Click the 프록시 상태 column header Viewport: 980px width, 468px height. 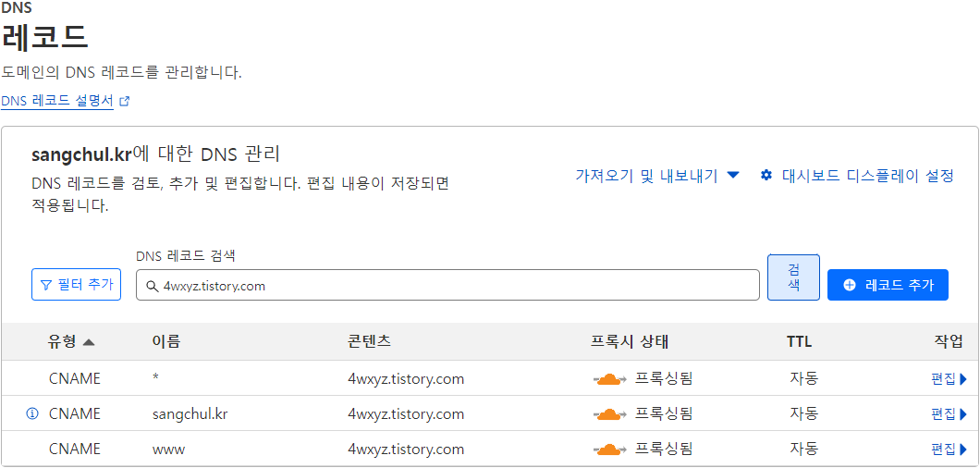[630, 341]
